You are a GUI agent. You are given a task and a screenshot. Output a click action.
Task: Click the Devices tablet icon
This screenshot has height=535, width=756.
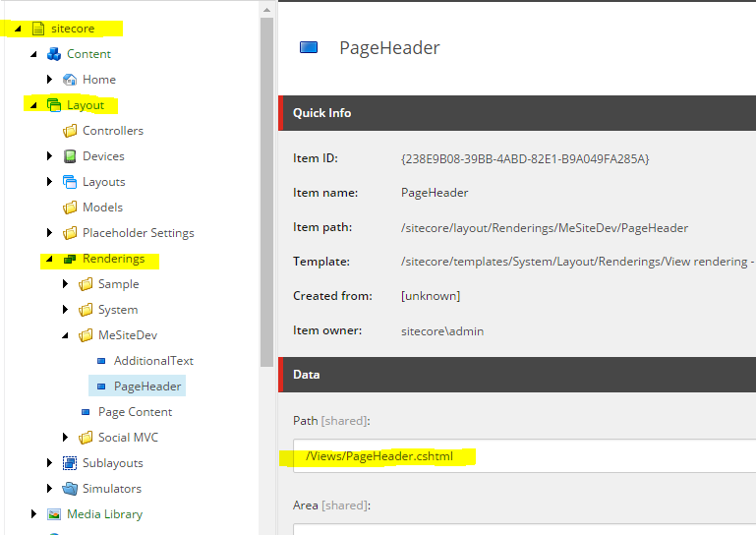[70, 156]
